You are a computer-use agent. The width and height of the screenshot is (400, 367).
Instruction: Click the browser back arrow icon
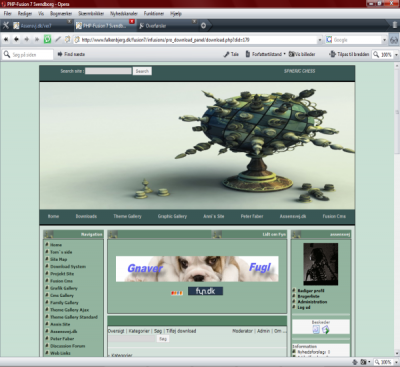(16, 39)
